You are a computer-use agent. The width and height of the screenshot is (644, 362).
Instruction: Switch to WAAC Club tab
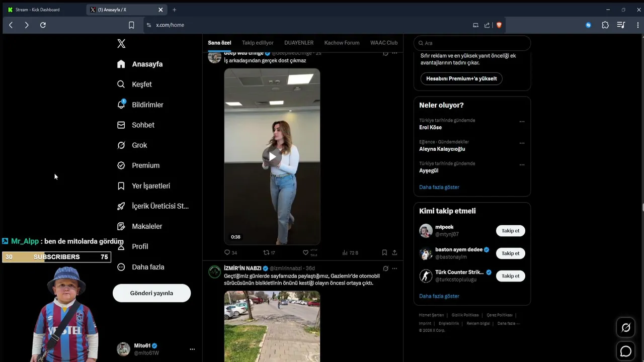(384, 43)
